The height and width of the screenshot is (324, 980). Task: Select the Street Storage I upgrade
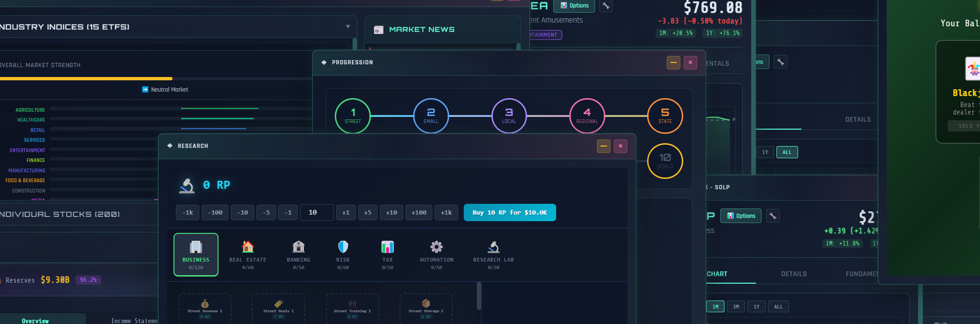[426, 308]
